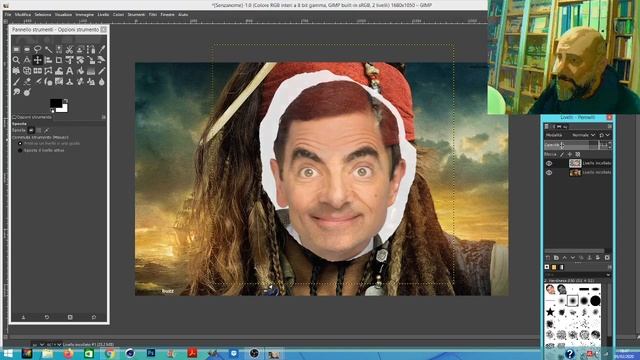Select the Free Select lasso tool
640x360 pixels.
(x=38, y=49)
